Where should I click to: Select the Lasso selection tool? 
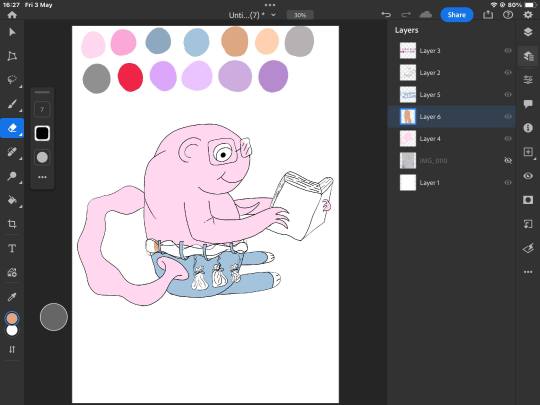[x=12, y=80]
